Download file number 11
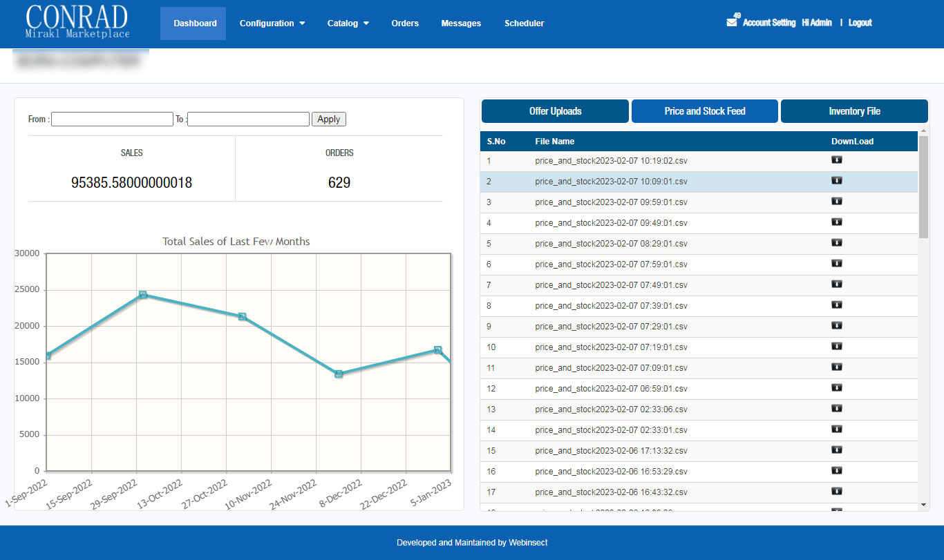 click(x=836, y=367)
